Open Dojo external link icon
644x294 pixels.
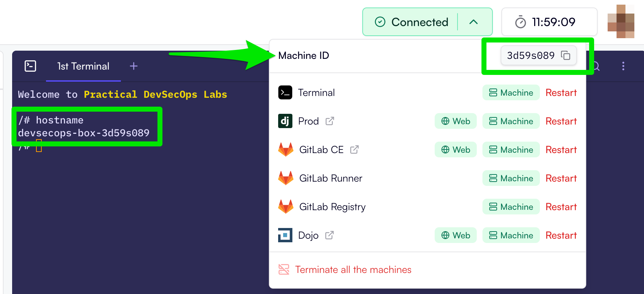(x=329, y=235)
